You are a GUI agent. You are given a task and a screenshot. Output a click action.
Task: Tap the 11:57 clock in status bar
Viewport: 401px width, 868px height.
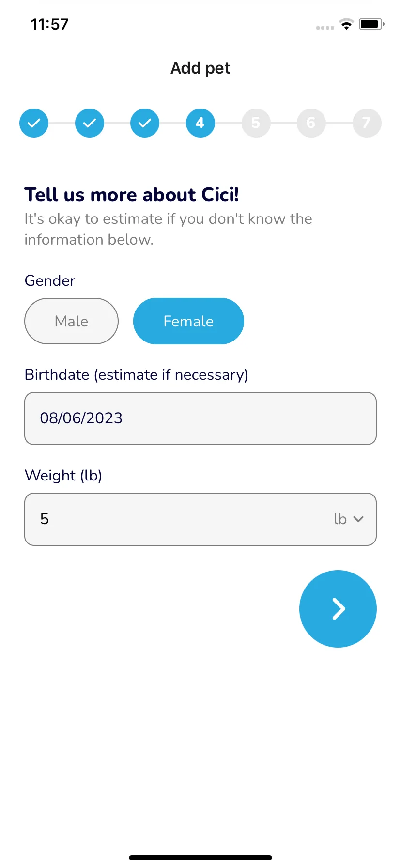point(50,24)
